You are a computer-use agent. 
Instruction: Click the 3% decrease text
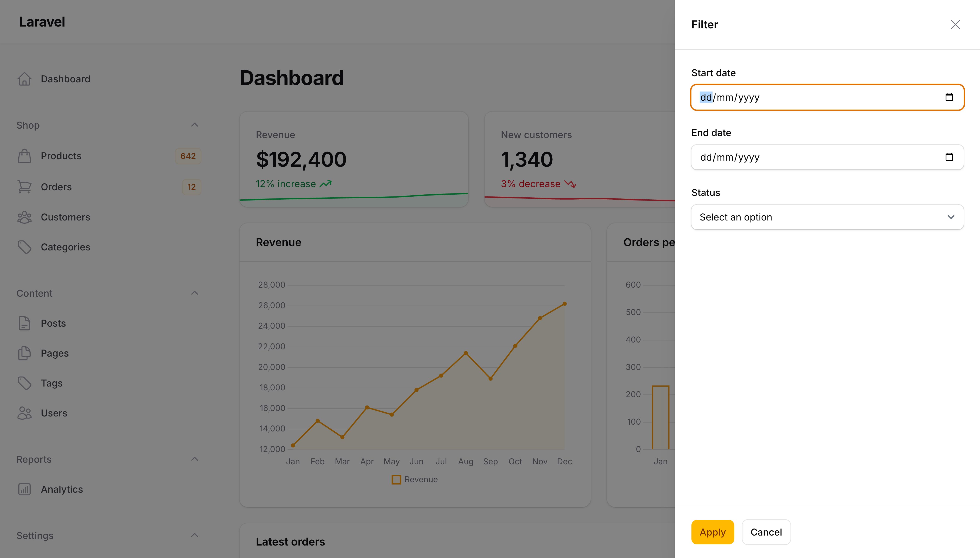[530, 184]
